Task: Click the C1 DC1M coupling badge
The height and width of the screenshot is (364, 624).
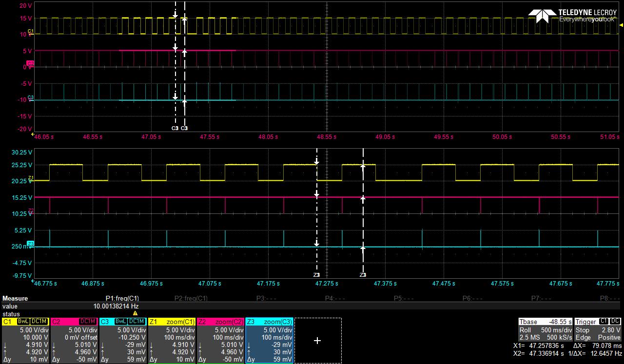Action: (39, 322)
